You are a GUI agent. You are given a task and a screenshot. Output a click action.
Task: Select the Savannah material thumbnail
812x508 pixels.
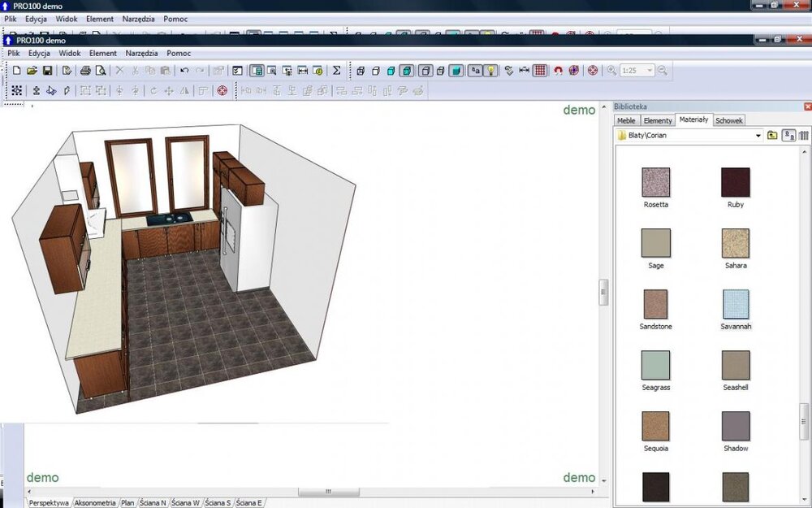click(735, 305)
